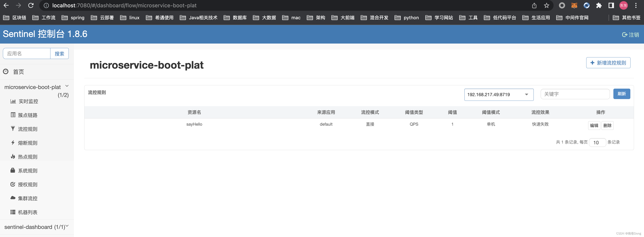Click the site info icon in the address bar
This screenshot has width=644, height=237.
(x=46, y=5)
